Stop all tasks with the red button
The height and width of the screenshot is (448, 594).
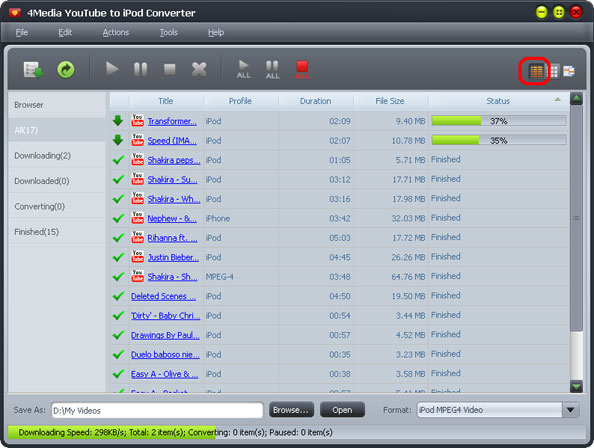click(x=302, y=70)
